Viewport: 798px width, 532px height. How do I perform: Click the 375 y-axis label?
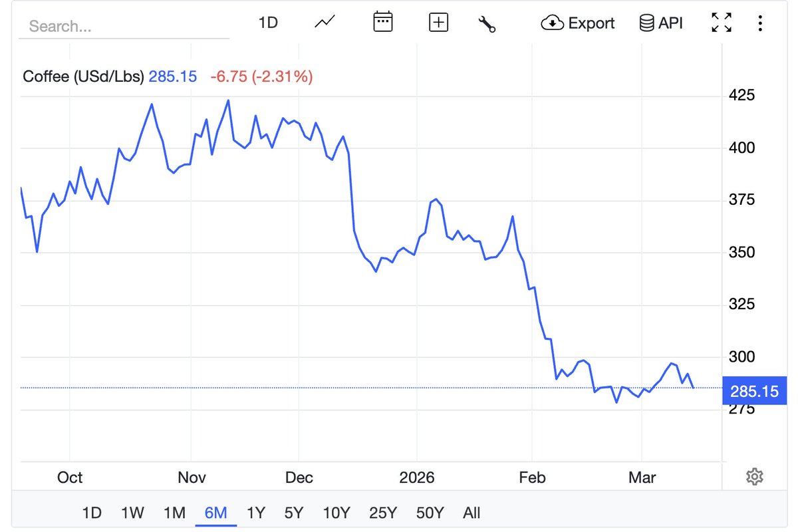point(742,200)
